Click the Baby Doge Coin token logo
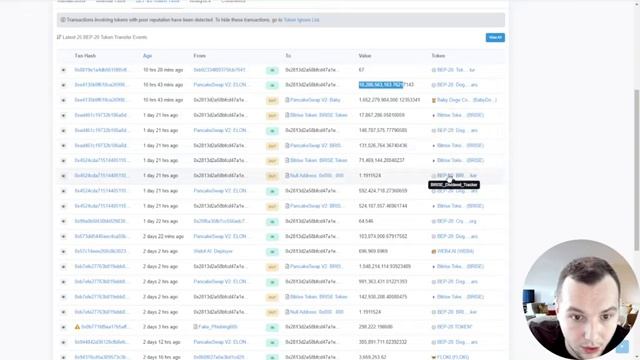Screen dimensions: 640x360 click(434, 100)
